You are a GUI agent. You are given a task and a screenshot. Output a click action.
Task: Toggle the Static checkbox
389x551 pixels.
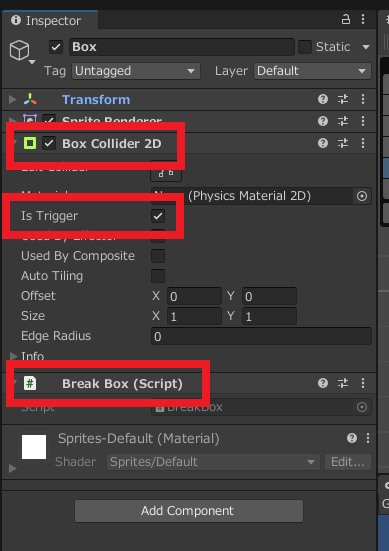pyautogui.click(x=305, y=47)
